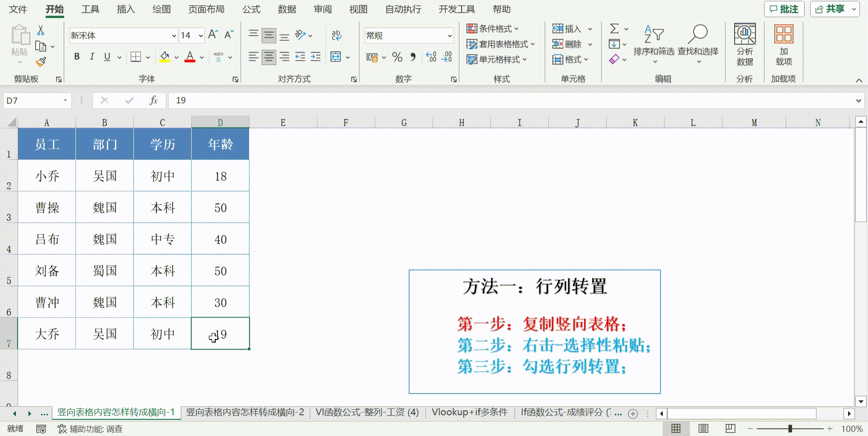
Task: Click the AutoSum sigma icon
Action: click(x=614, y=29)
